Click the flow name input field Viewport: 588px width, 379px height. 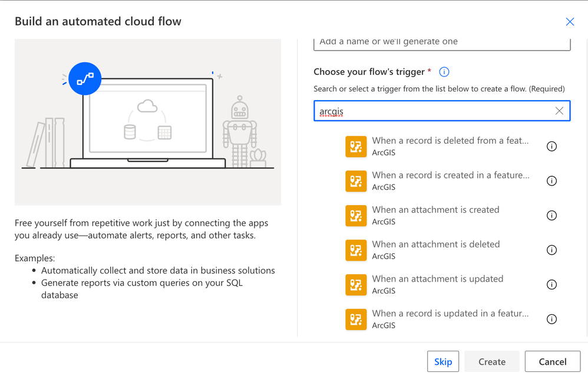click(x=442, y=42)
